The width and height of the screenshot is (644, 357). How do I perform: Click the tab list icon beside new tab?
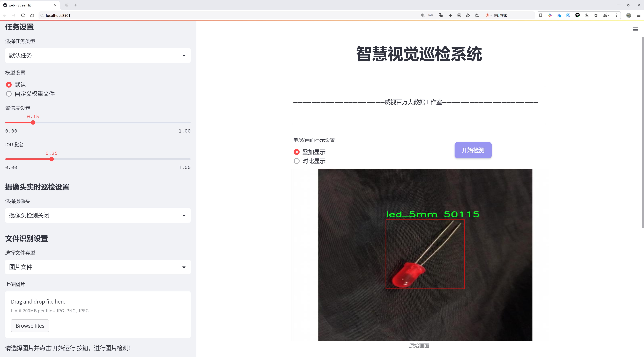tap(67, 5)
